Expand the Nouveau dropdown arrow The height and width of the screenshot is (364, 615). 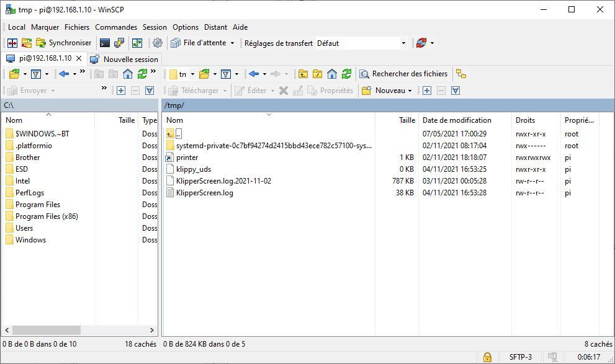[410, 91]
